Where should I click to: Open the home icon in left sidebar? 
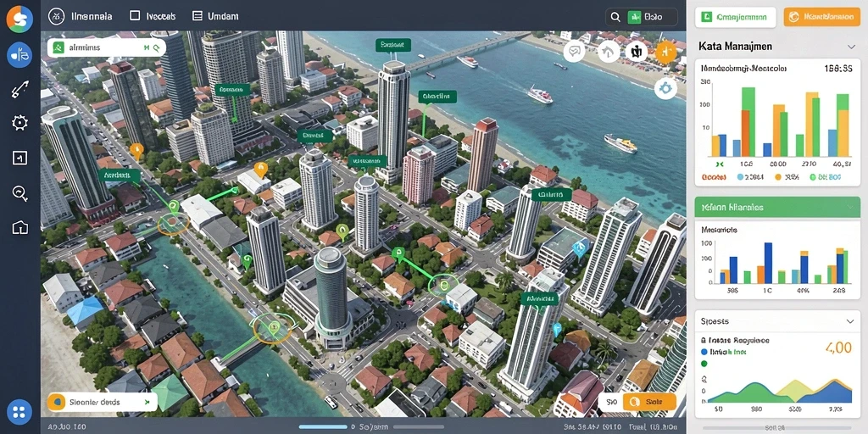pos(20,227)
